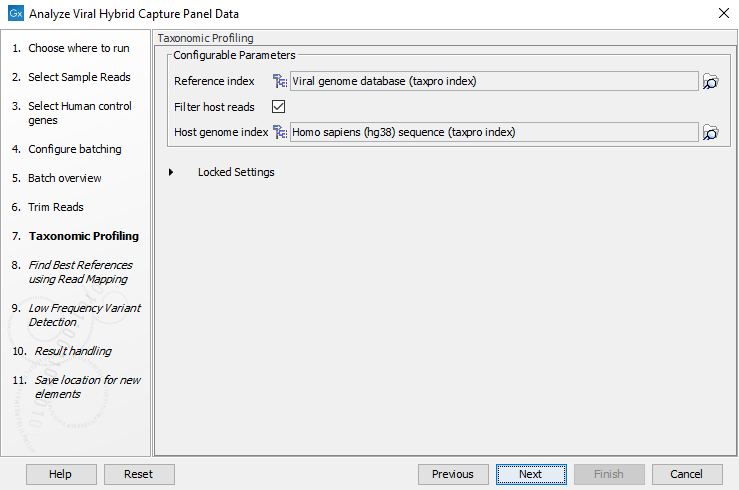Viewport: 739px width, 490px height.
Task: Open Select Human control genes step
Action: tap(78, 113)
